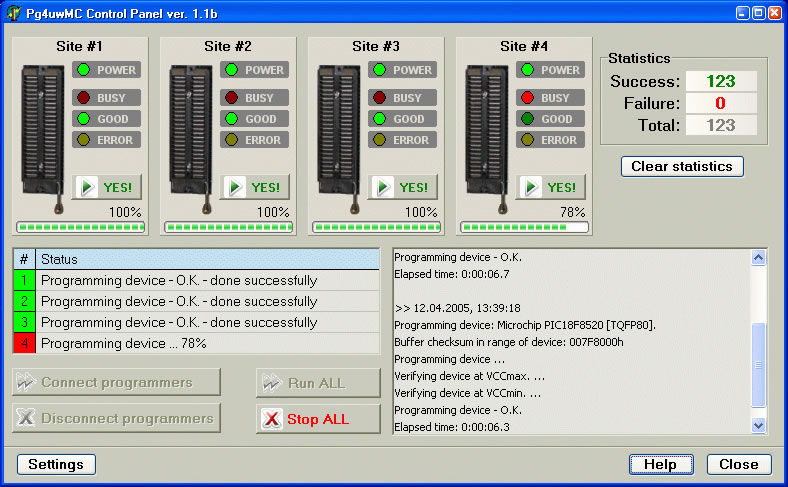
Task: Click the Site #4 POWER LED indicator
Action: tap(527, 69)
